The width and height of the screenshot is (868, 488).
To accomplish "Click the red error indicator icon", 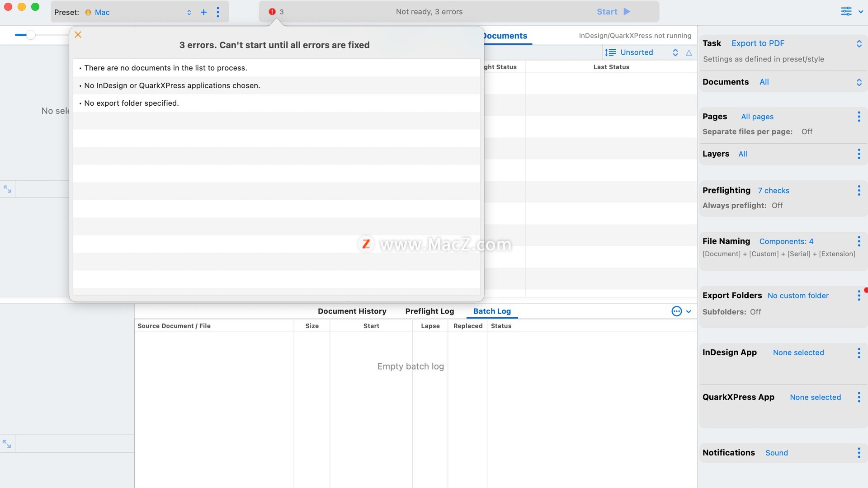I will pos(272,12).
